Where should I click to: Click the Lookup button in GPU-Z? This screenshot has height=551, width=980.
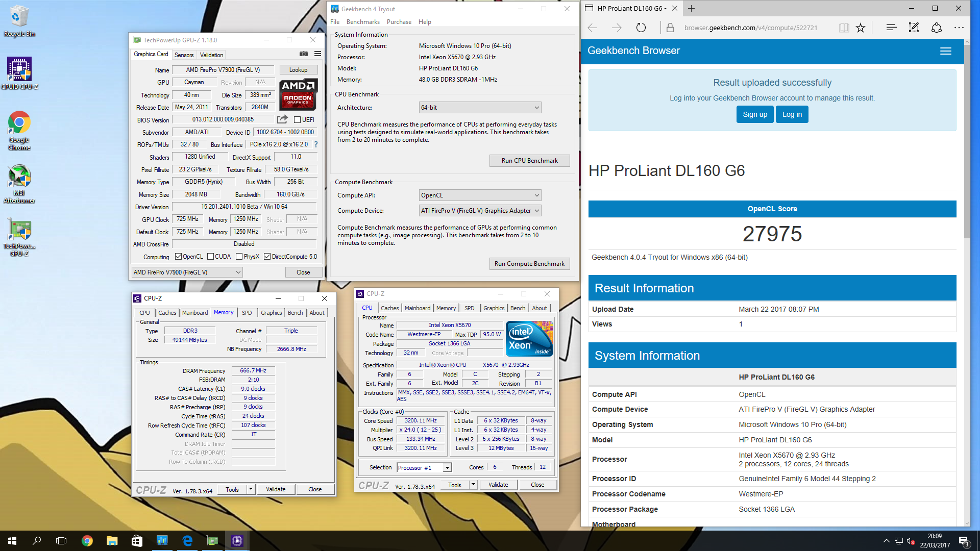point(299,70)
